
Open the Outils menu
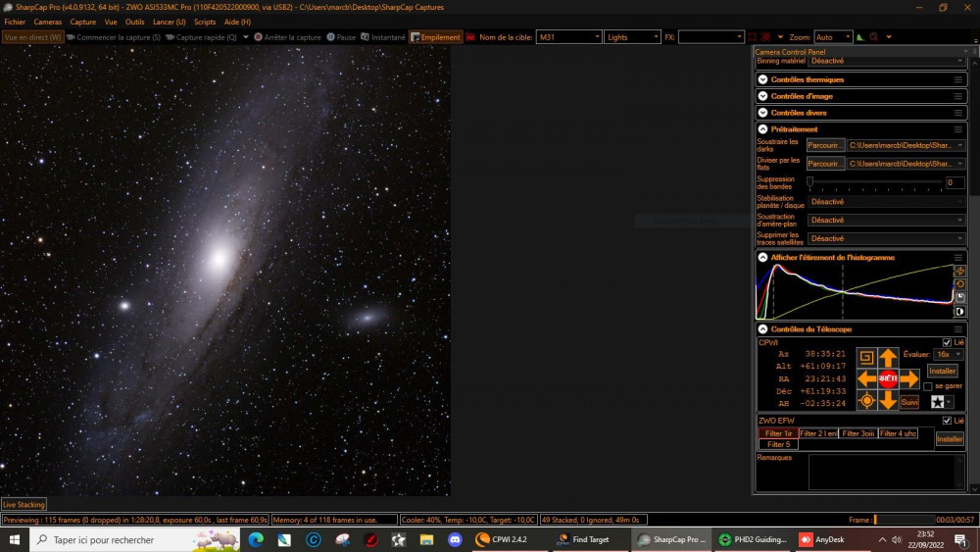click(135, 22)
